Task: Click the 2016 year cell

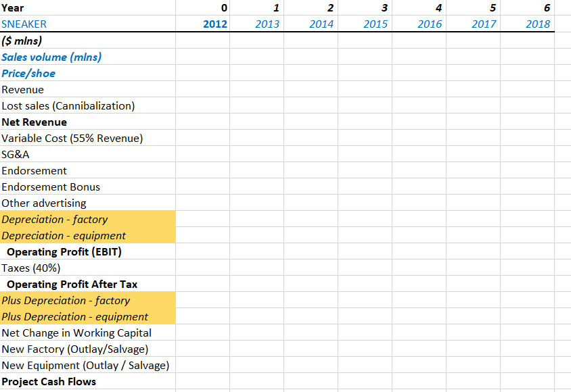Action: [419, 24]
